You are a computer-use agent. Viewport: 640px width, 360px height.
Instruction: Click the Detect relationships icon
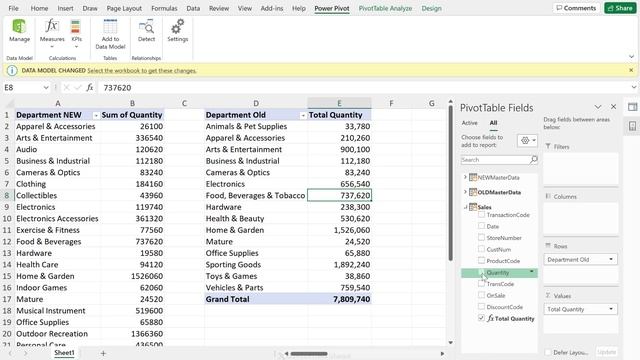tap(146, 27)
